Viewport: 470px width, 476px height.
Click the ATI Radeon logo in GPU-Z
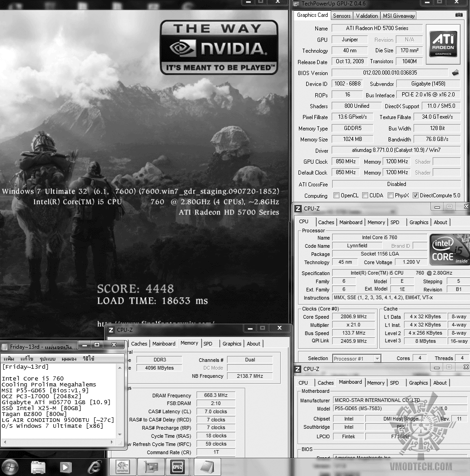443,44
